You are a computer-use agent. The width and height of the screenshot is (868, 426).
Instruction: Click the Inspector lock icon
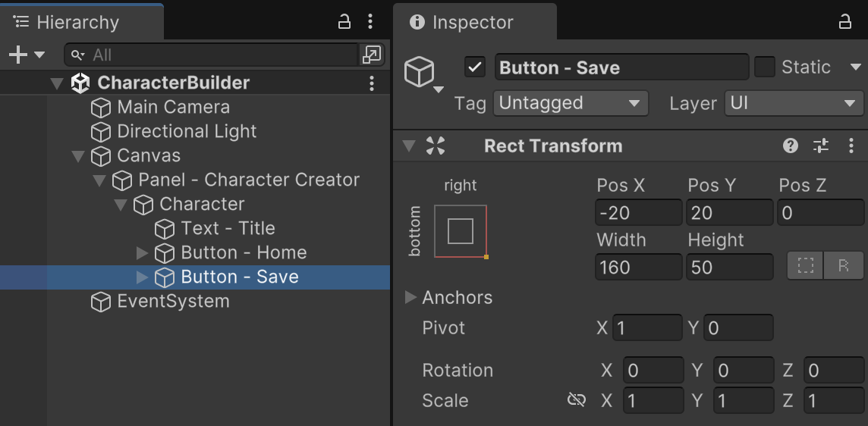[845, 22]
